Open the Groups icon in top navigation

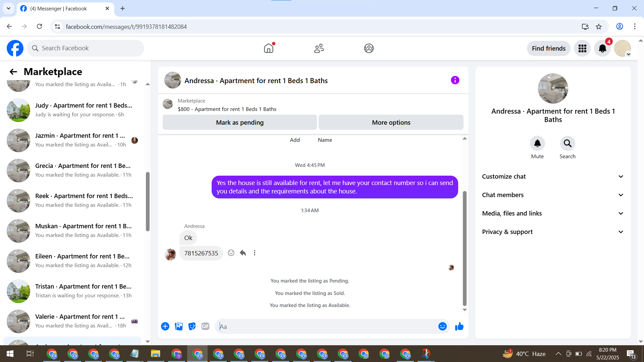pyautogui.click(x=369, y=48)
